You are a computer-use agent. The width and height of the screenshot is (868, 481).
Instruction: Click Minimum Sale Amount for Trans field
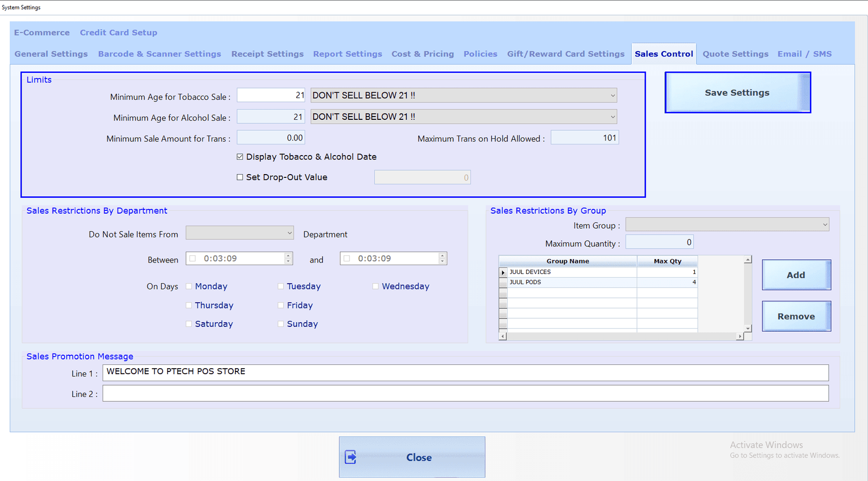271,138
